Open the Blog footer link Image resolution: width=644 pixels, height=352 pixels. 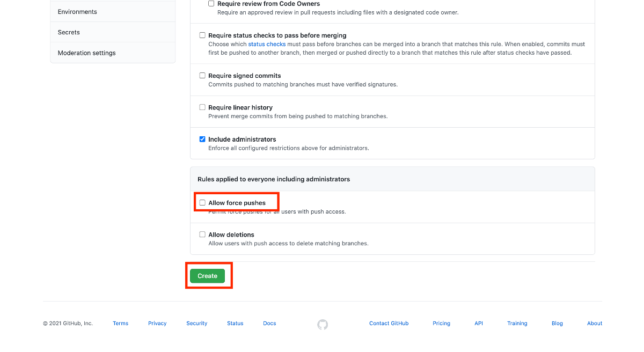[557, 324]
